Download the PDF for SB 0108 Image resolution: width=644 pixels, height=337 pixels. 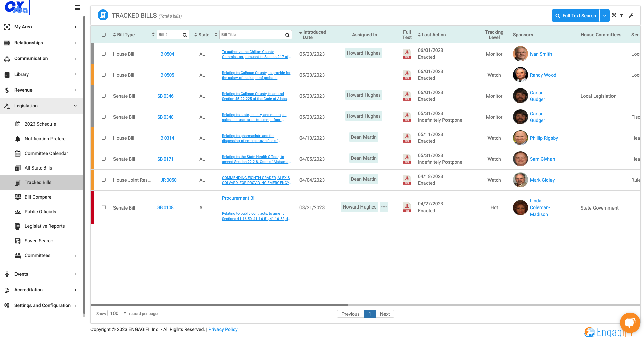pyautogui.click(x=407, y=207)
